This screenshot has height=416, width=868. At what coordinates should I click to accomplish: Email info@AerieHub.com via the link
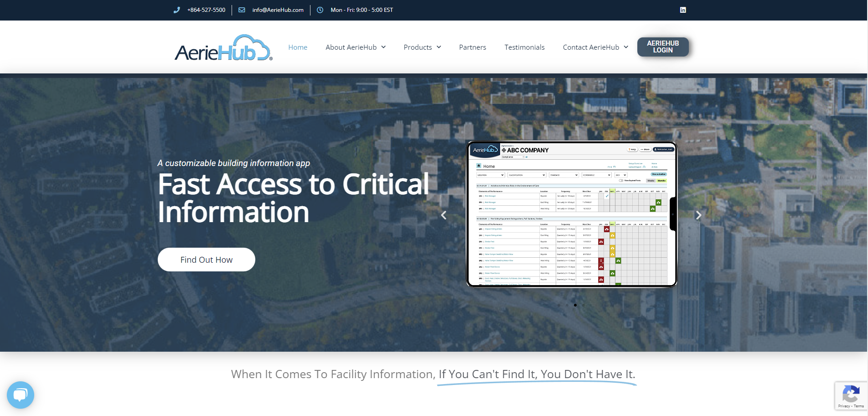(x=278, y=10)
